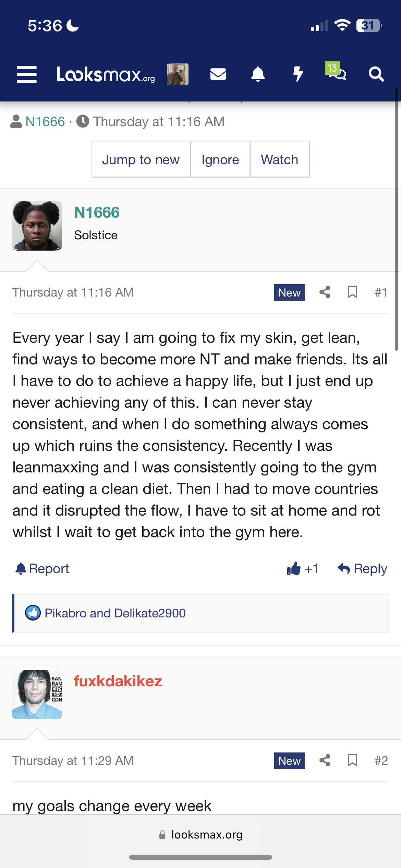Bookmark post #2

point(352,760)
